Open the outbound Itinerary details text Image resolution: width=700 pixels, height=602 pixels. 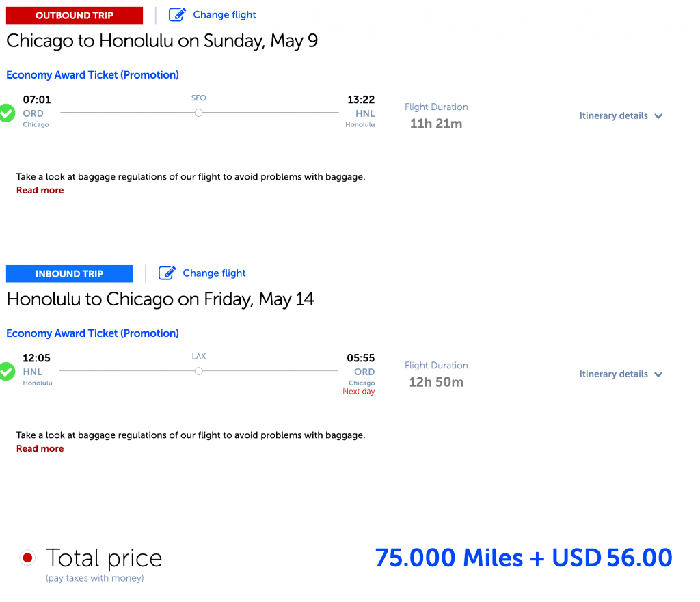click(613, 115)
